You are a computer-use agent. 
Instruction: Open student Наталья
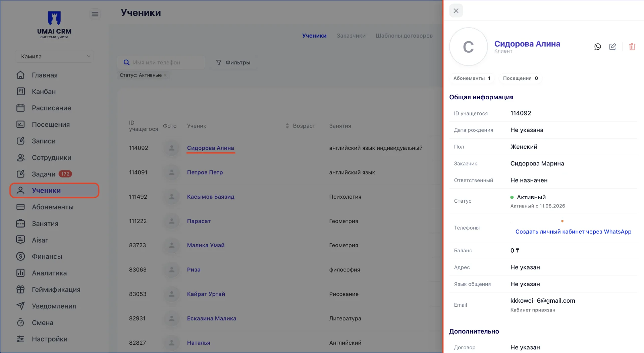click(199, 343)
